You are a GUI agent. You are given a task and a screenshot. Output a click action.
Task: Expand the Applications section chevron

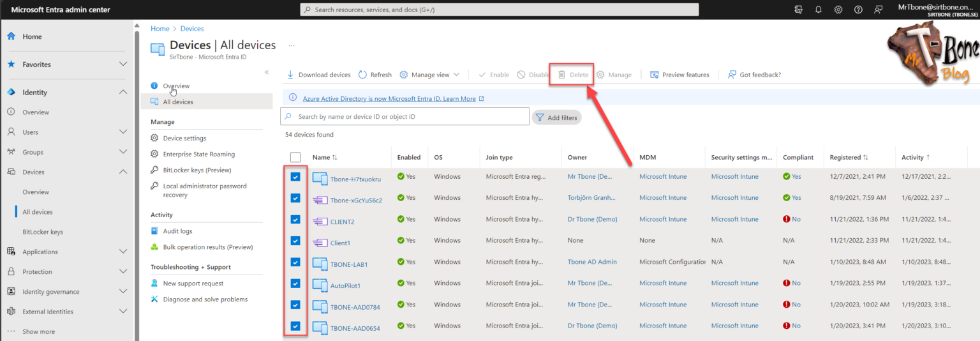pyautogui.click(x=123, y=252)
